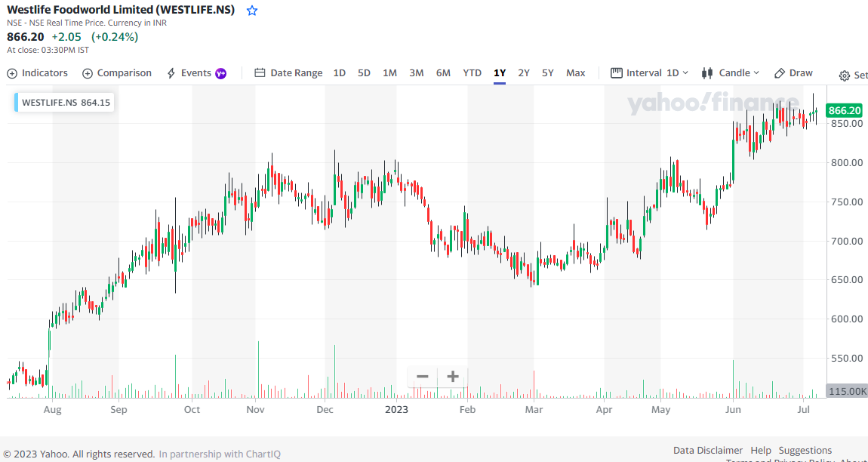Activate the Draw tool
The height and width of the screenshot is (462, 868).
pos(793,73)
